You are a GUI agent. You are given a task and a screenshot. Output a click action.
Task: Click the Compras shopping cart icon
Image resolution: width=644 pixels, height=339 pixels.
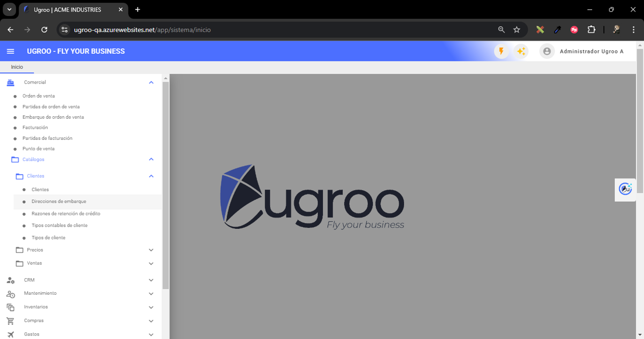(x=11, y=321)
